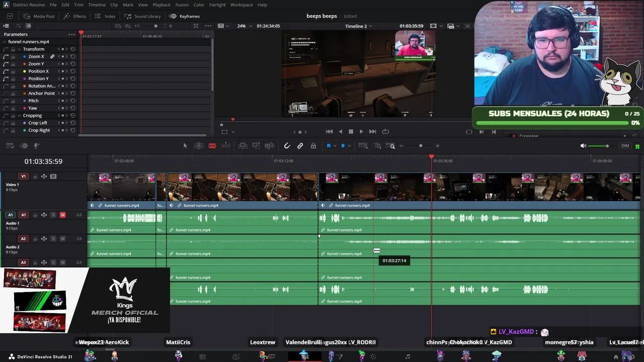Click the Insert Clip toolbar icon
Image resolution: width=644 pixels, height=362 pixels.
coord(243,146)
